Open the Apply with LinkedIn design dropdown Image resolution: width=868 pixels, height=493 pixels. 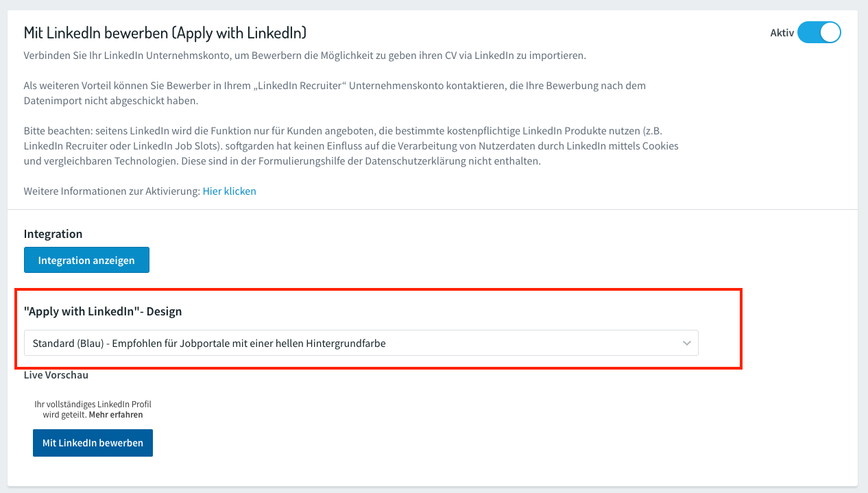361,343
